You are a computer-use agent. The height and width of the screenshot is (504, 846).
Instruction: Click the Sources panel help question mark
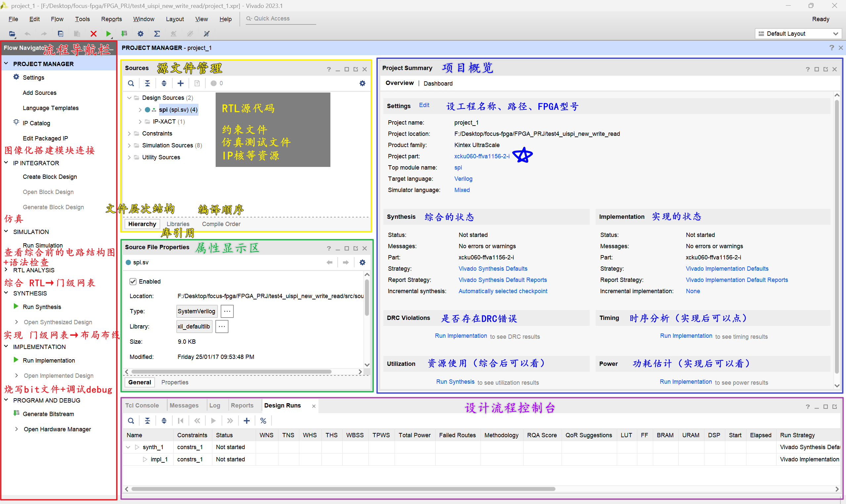point(328,69)
